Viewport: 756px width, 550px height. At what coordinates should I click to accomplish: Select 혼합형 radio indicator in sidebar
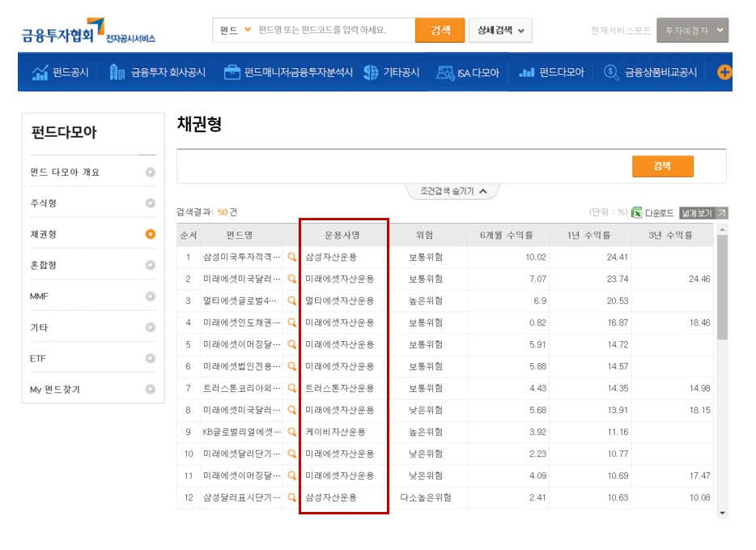(x=151, y=265)
